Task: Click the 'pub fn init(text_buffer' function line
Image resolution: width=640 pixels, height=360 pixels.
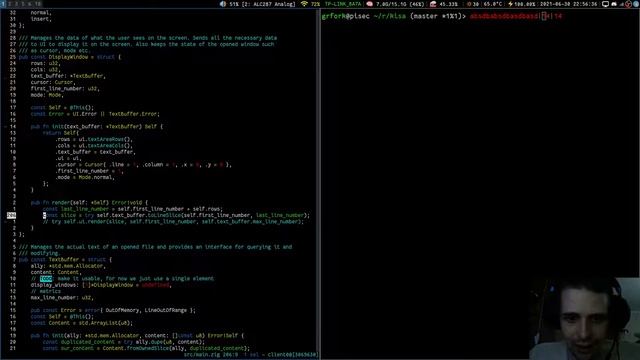Action: click(97, 127)
